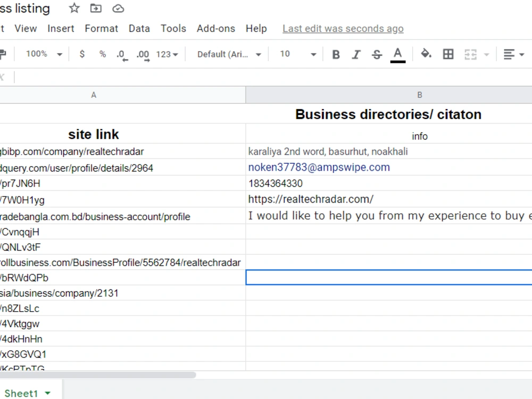Click the paint format icon
The height and width of the screenshot is (399, 532).
tap(3, 54)
